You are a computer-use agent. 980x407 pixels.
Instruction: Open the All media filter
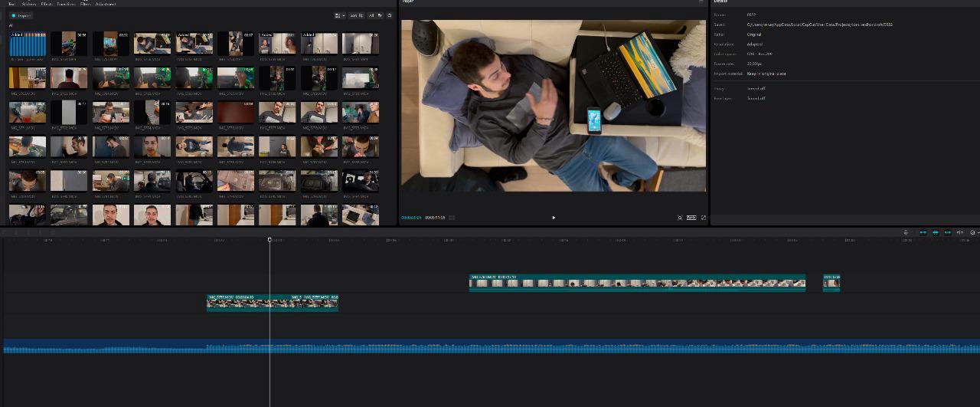coord(374,15)
